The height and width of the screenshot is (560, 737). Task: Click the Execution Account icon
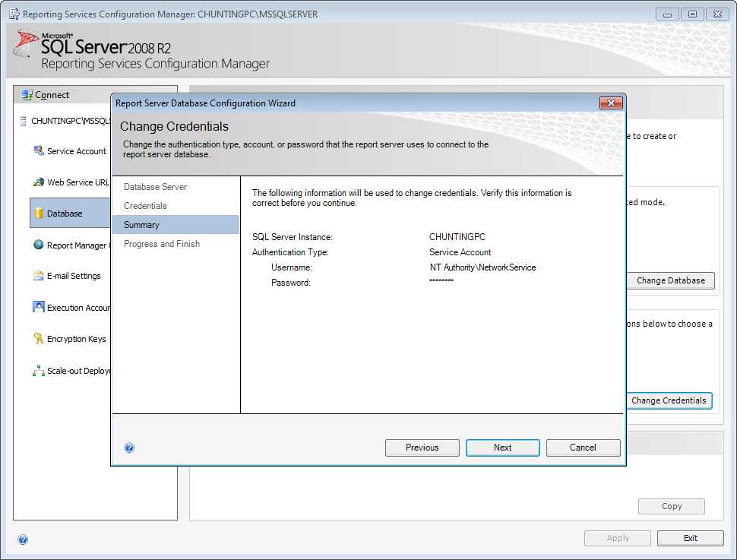click(x=39, y=307)
